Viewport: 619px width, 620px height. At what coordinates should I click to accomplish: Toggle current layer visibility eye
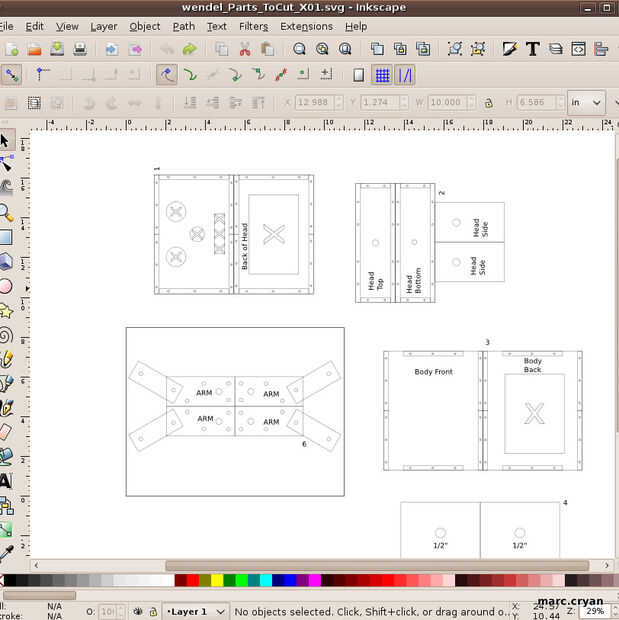coord(138,611)
